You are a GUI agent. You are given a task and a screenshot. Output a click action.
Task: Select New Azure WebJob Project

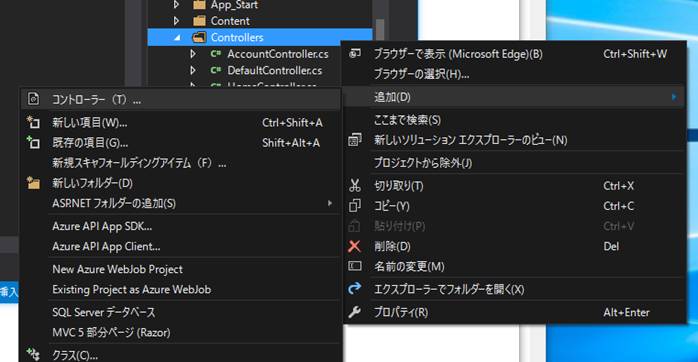click(x=181, y=269)
